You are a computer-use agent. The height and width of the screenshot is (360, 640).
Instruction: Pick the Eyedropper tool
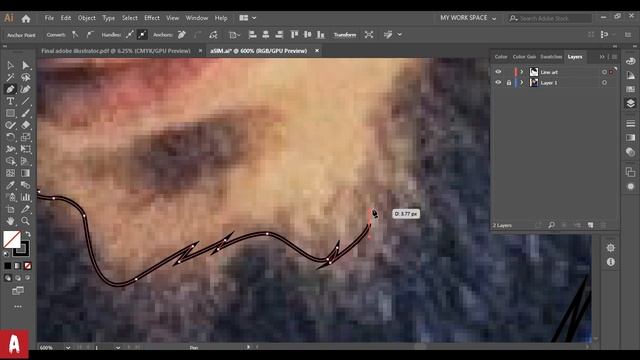tap(10, 185)
